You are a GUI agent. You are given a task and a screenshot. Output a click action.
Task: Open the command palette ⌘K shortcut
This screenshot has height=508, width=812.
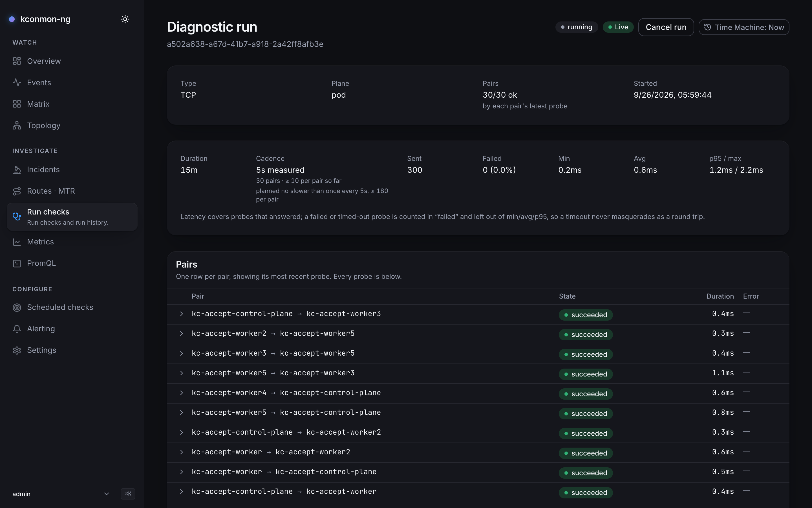[x=128, y=494]
